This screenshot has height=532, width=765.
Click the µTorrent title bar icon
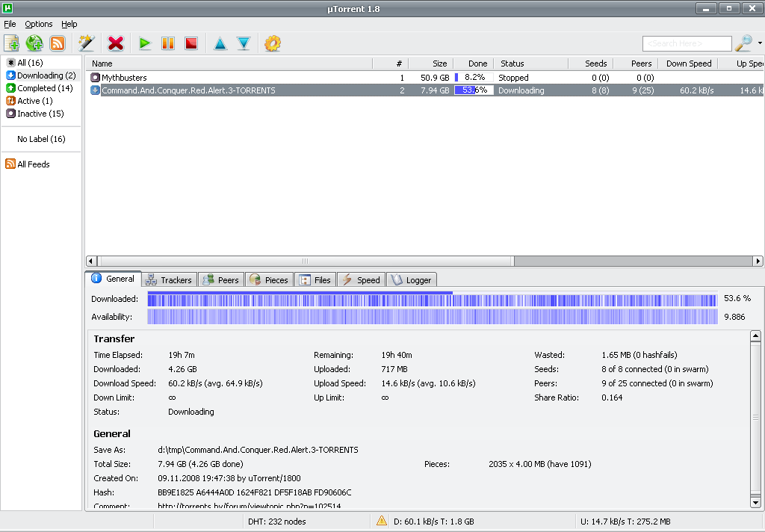7,8
